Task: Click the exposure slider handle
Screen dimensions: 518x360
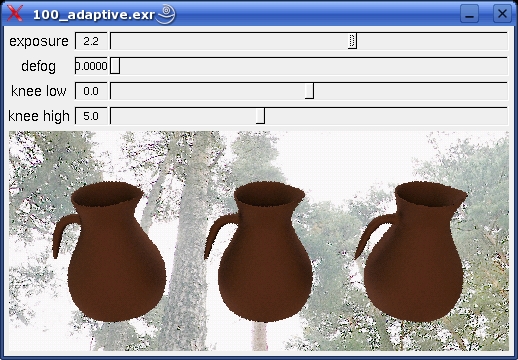Action: (352, 41)
